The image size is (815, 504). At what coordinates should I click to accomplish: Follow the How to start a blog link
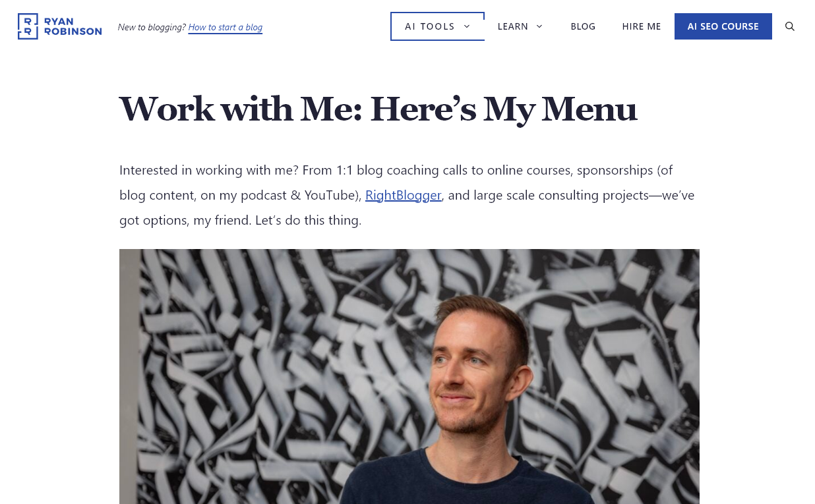point(226,28)
